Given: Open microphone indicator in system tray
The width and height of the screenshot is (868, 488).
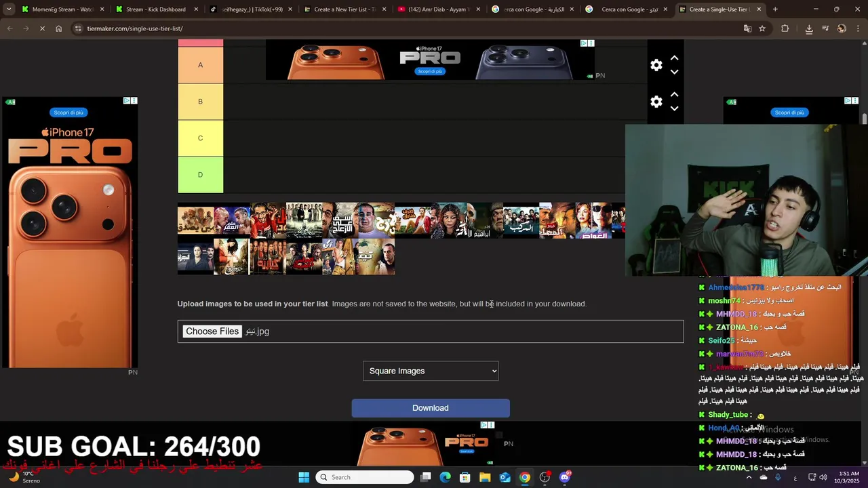Looking at the screenshot, I should 778,477.
